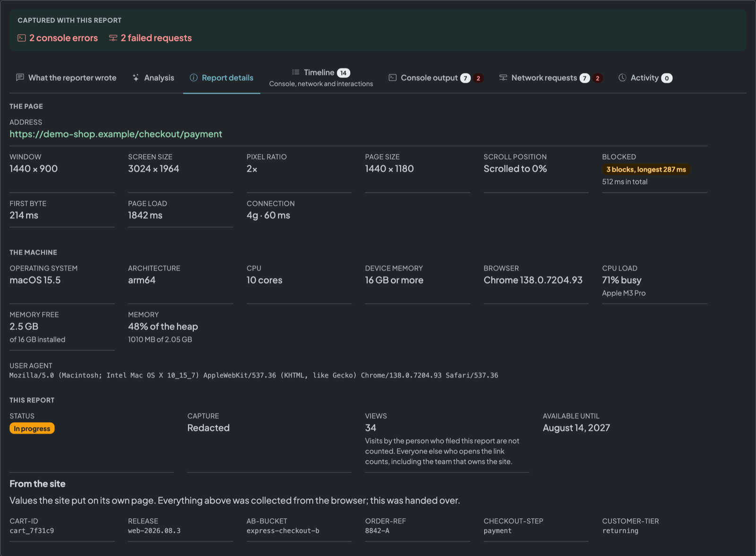Click the screen size value 3024 × 1964
This screenshot has width=756, height=556.
click(x=154, y=169)
